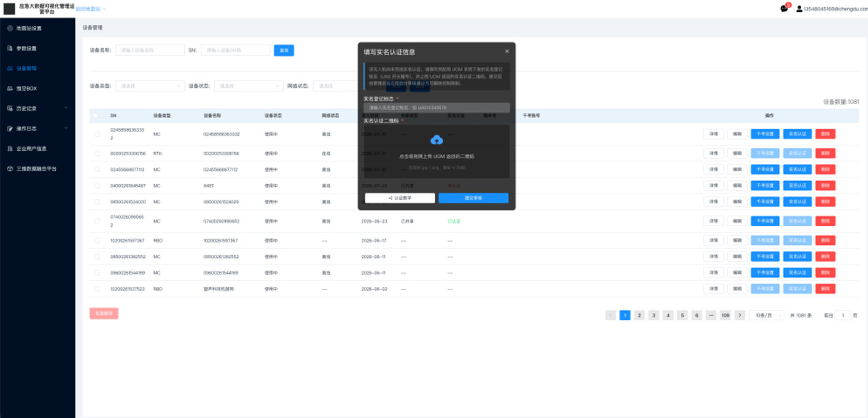Image resolution: width=868 pixels, height=418 pixels.
Task: Go to page 2
Action: [x=639, y=315]
